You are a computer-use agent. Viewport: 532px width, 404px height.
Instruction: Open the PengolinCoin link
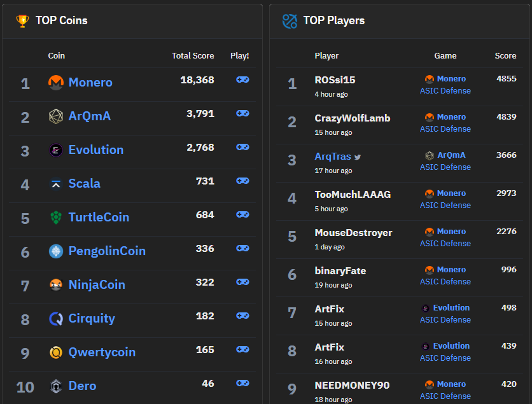[107, 251]
